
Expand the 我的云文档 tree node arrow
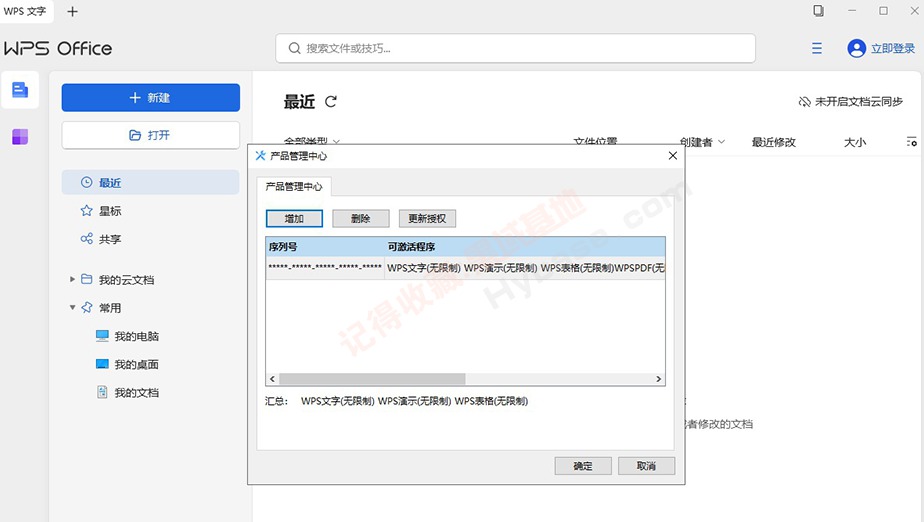pyautogui.click(x=72, y=279)
